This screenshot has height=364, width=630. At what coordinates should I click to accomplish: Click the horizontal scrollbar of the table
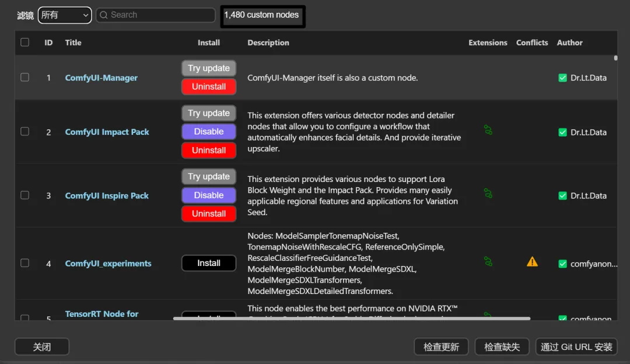352,318
